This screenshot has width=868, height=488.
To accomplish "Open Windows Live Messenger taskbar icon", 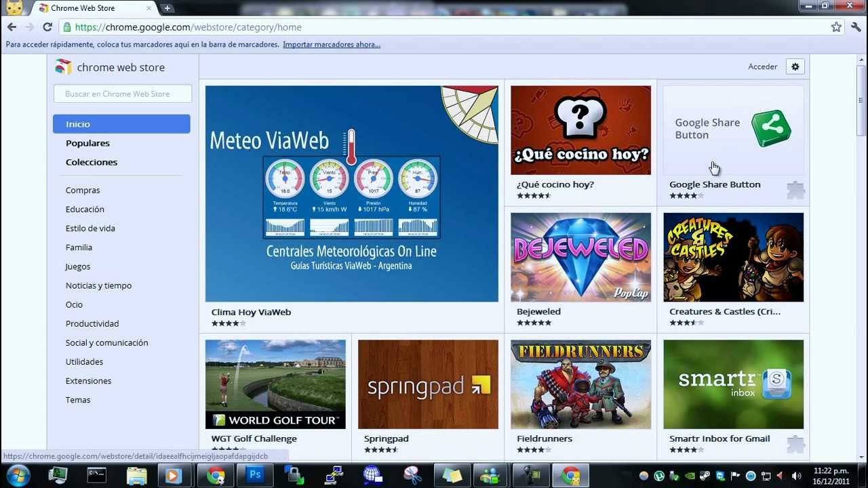I will click(490, 475).
